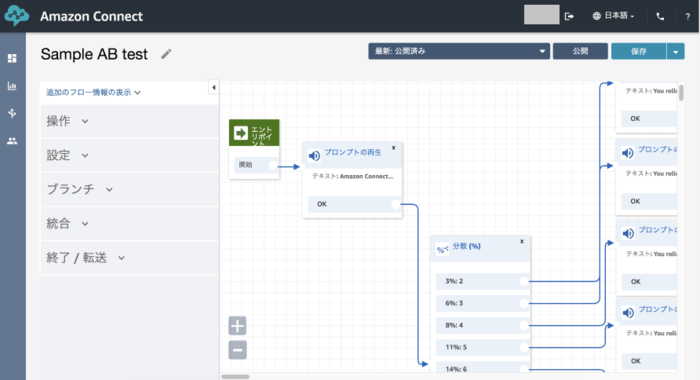The width and height of the screenshot is (700, 380).
Task: Click the horizontal canvas scrollbar
Action: tap(235, 376)
